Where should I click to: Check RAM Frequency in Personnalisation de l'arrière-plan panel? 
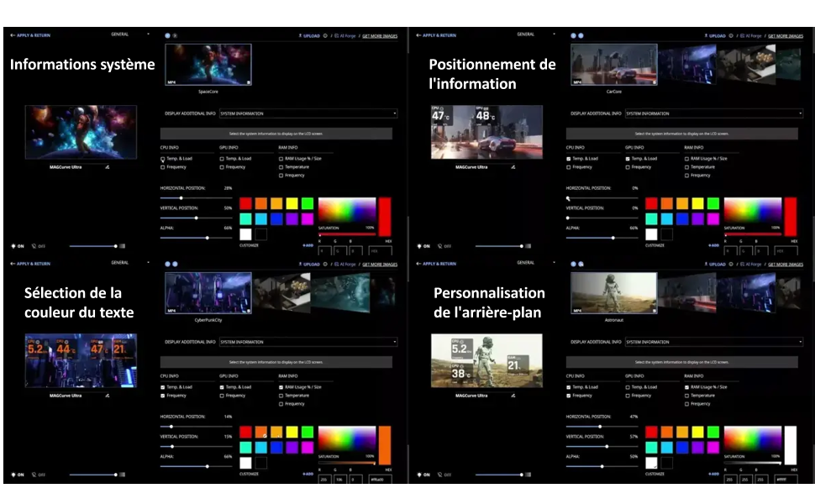click(687, 404)
